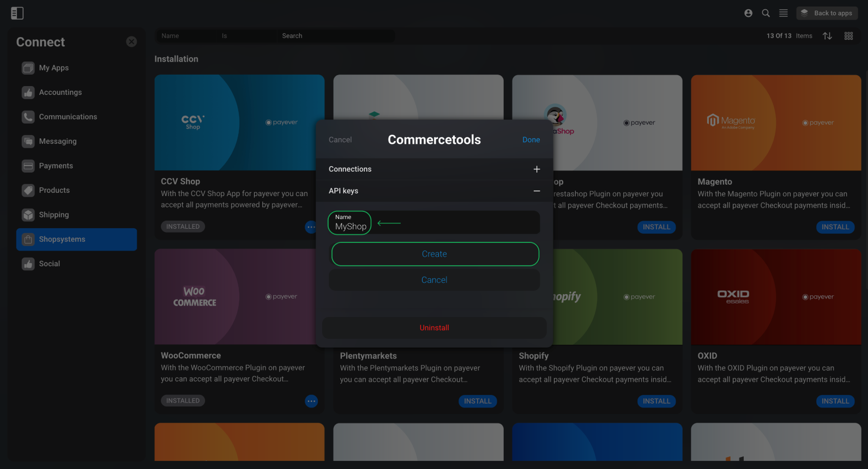Open the user account icon
Viewport: 868px width, 469px height.
click(x=748, y=13)
